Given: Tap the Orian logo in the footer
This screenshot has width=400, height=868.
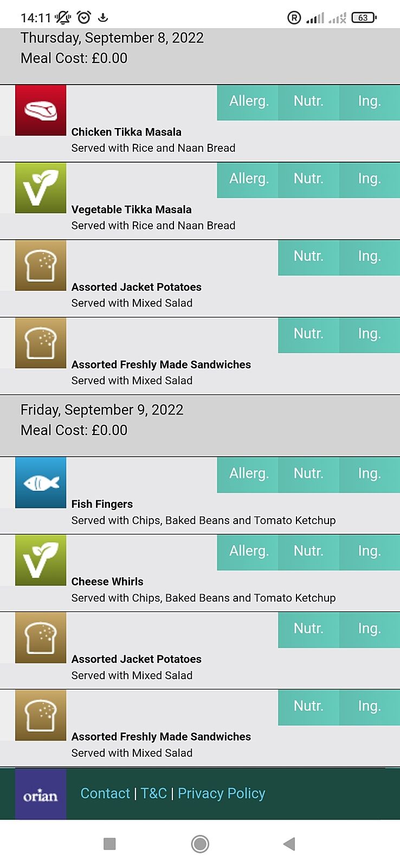Looking at the screenshot, I should [x=41, y=794].
